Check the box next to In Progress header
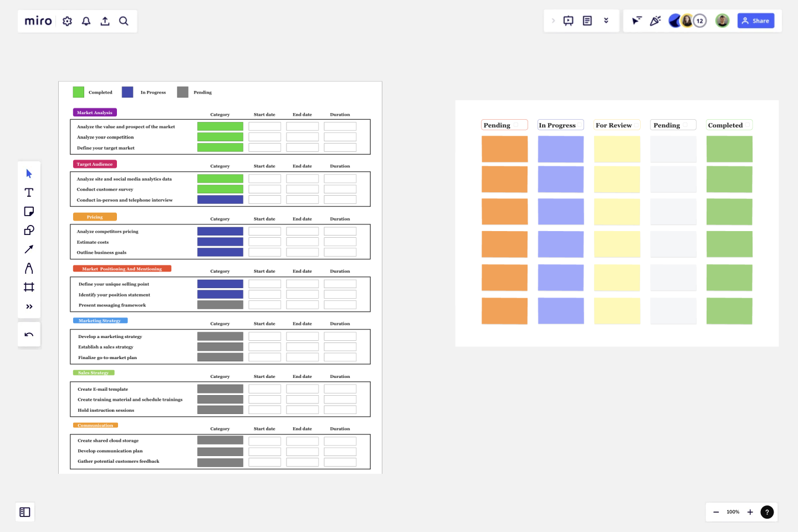This screenshot has width=798, height=532. (579, 125)
